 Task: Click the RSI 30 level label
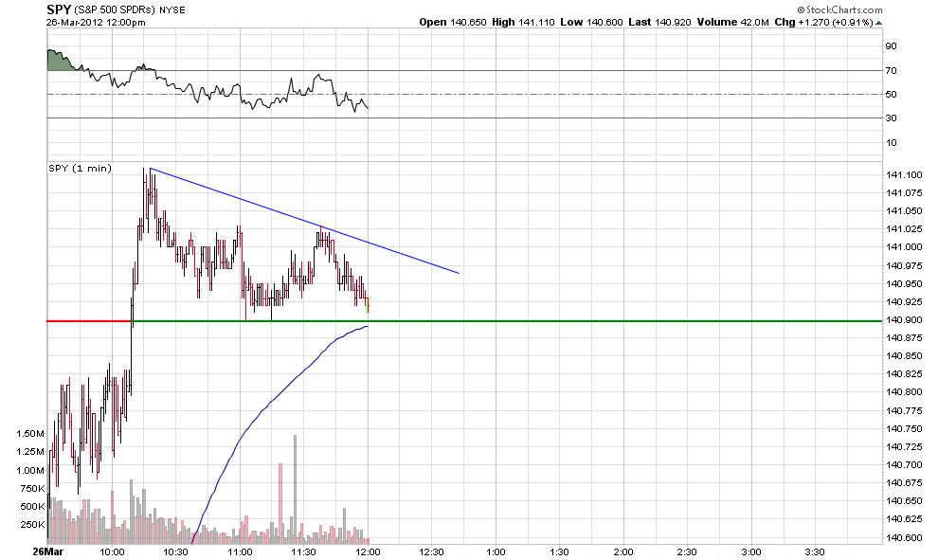(891, 117)
